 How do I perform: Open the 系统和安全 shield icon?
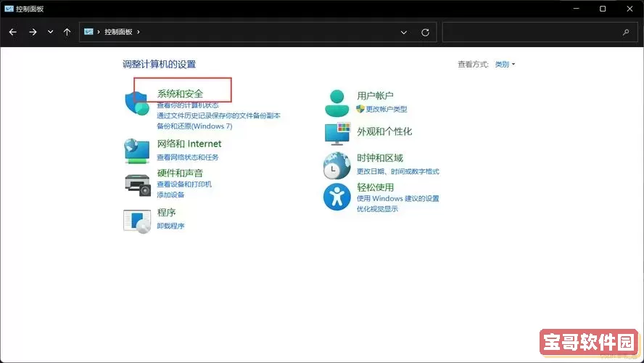137,103
